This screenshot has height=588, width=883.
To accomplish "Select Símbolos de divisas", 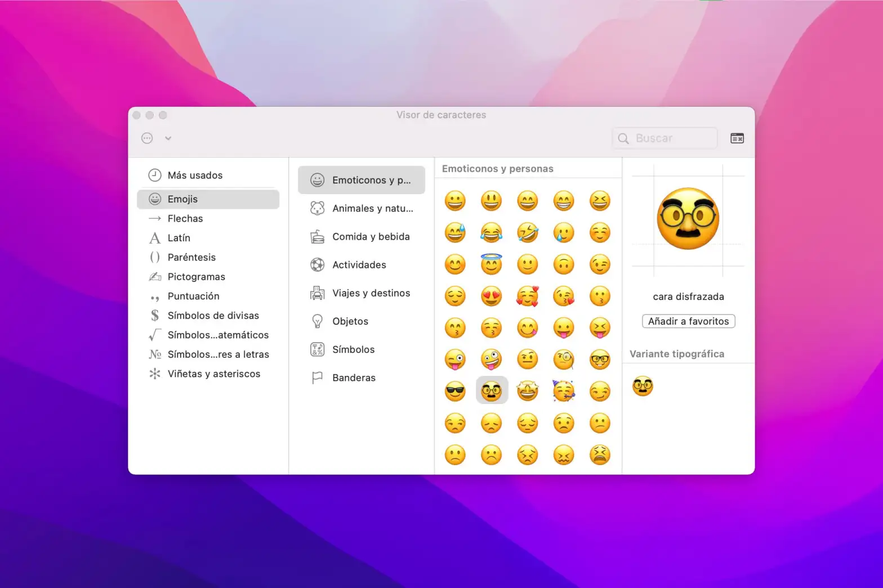I will [x=208, y=316].
